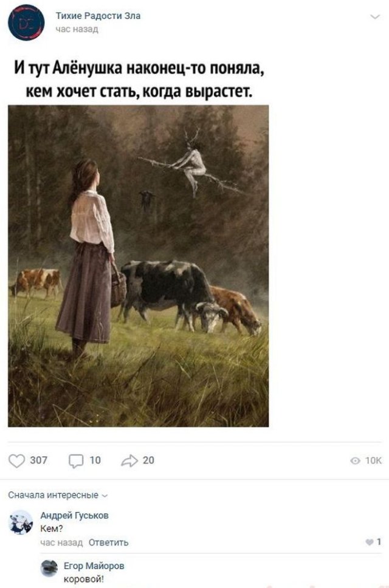Click Егор Майоров's profile avatar
Viewport: 389px width, 588px height.
point(49,567)
